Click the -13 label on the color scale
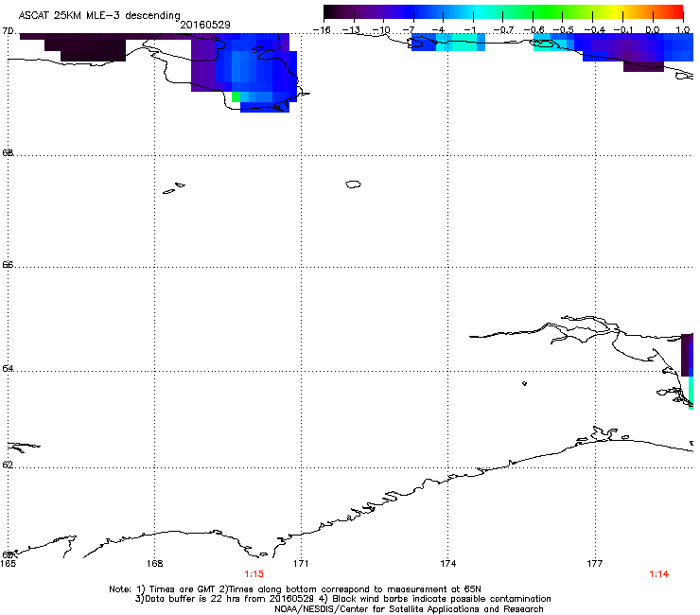The height and width of the screenshot is (615, 700). (x=351, y=30)
